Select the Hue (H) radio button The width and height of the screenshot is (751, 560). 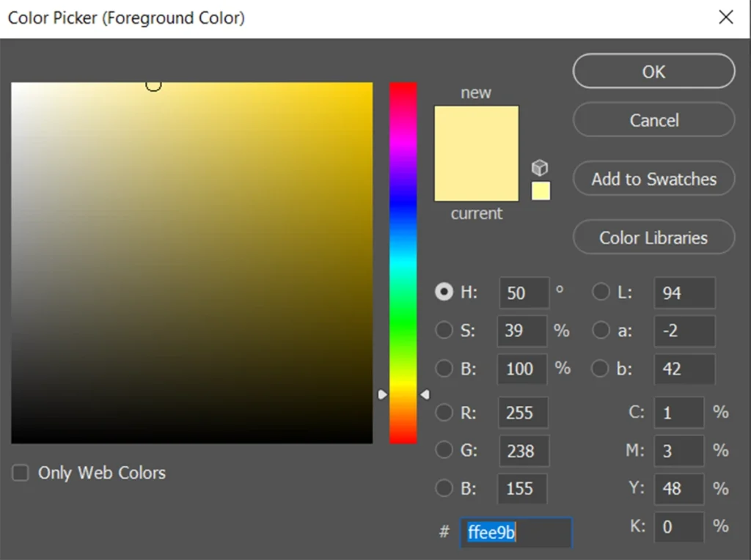pos(444,292)
